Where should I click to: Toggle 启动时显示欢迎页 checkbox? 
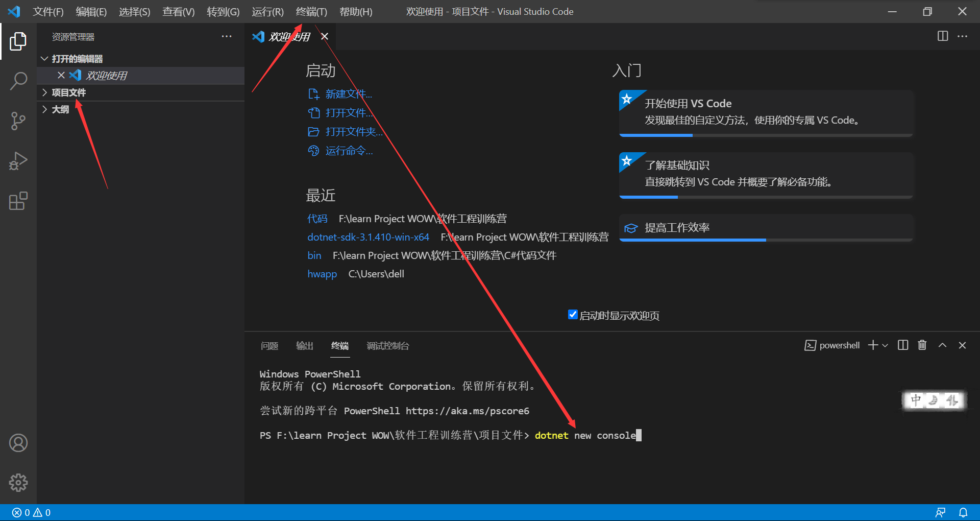coord(573,315)
